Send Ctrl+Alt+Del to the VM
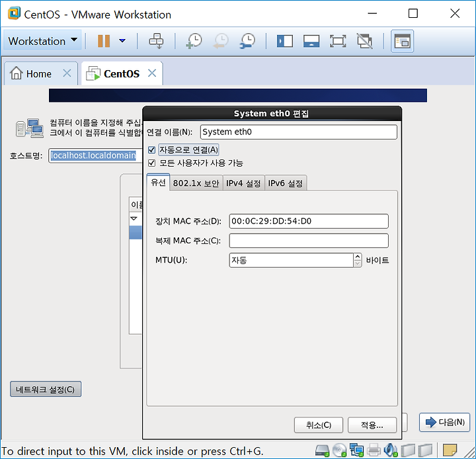 [x=156, y=41]
